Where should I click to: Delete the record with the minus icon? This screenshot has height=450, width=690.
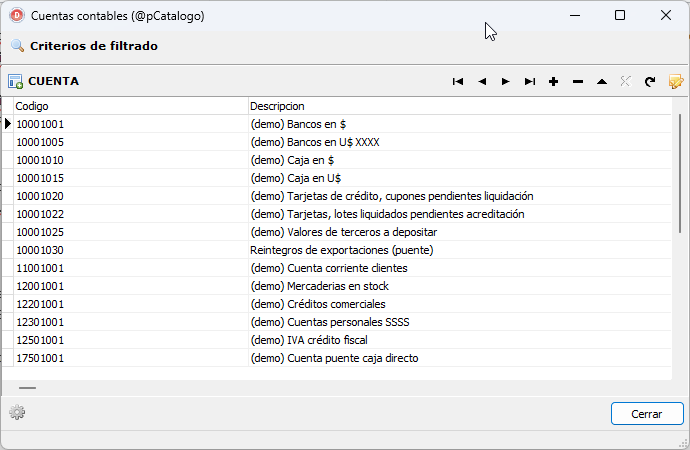[578, 81]
